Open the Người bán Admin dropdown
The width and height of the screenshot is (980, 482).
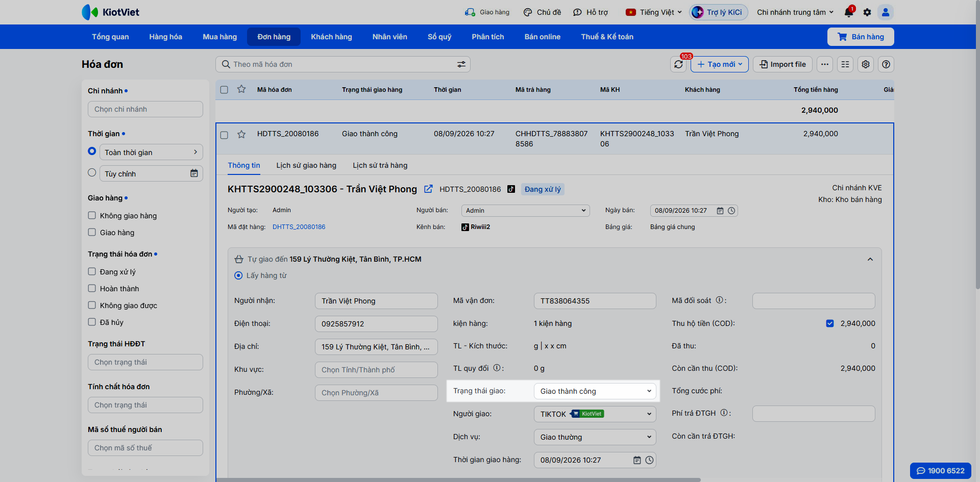pyautogui.click(x=525, y=211)
